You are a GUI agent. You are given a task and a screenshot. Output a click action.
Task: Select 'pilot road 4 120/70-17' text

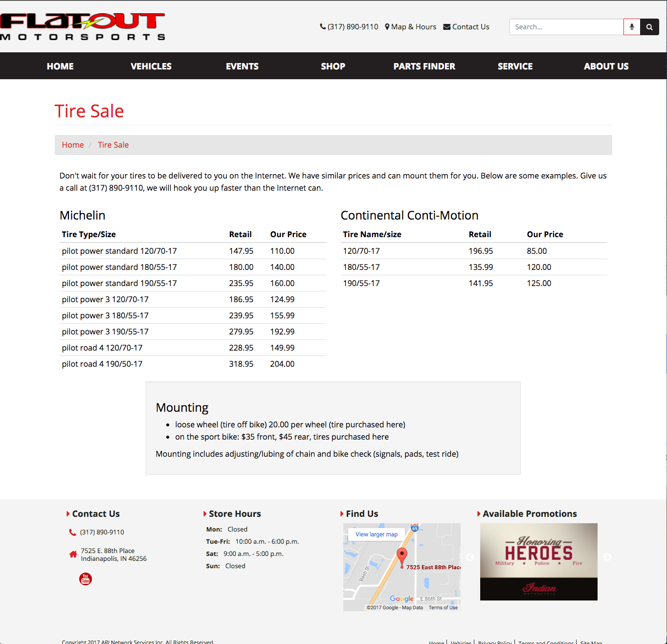pos(102,348)
